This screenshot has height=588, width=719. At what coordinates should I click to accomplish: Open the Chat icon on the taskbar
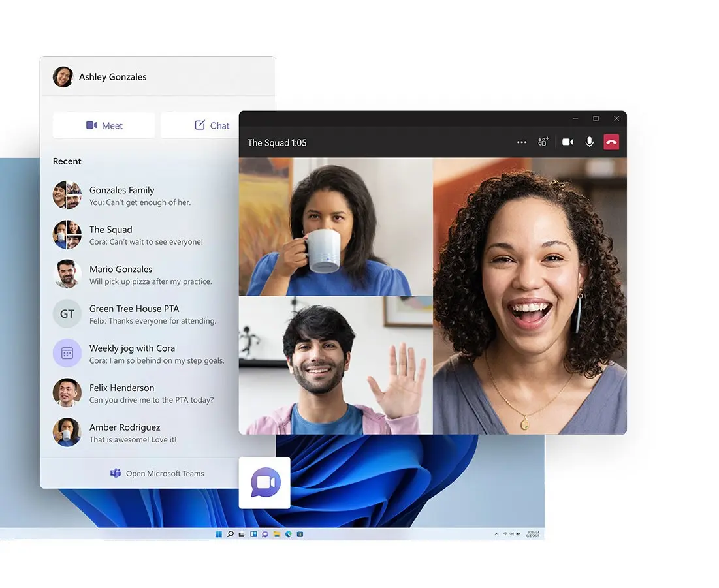[x=265, y=534]
